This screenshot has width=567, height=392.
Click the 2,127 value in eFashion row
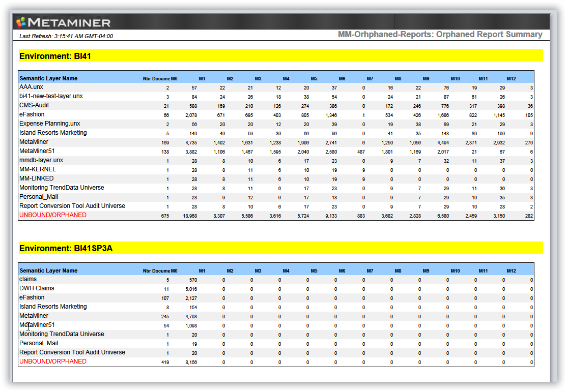[191, 298]
